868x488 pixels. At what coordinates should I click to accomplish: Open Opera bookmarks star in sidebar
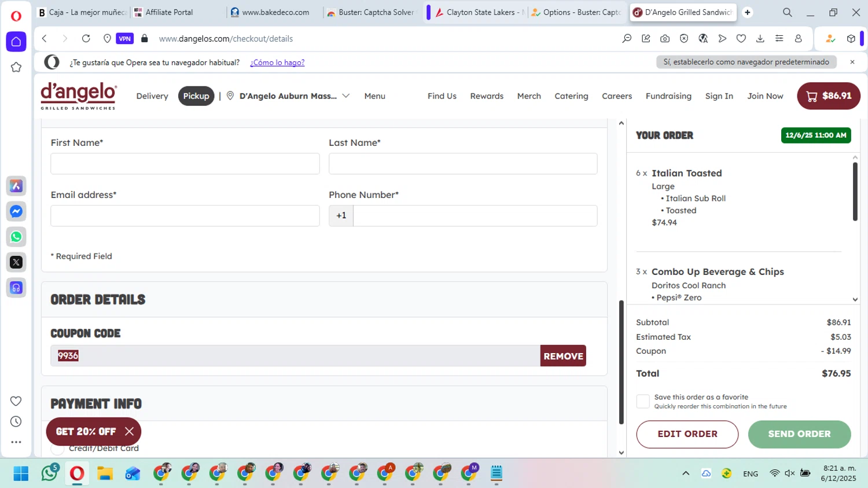(16, 67)
